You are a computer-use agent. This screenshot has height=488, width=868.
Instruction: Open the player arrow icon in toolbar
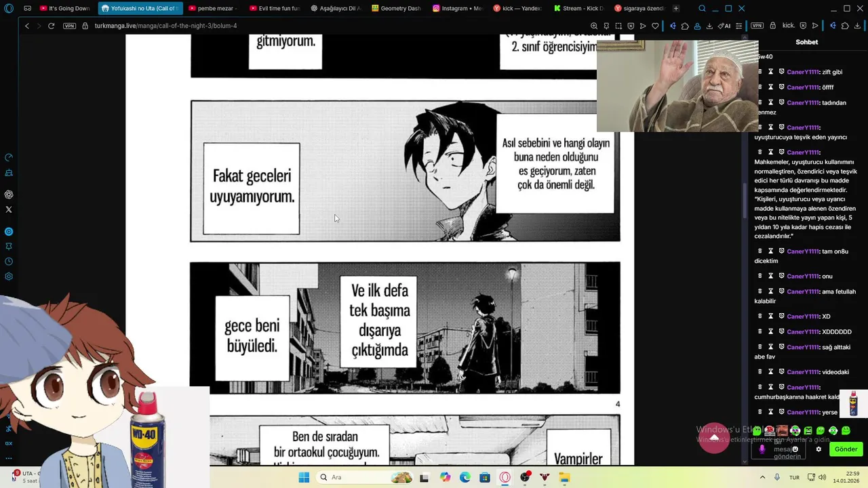tap(643, 26)
